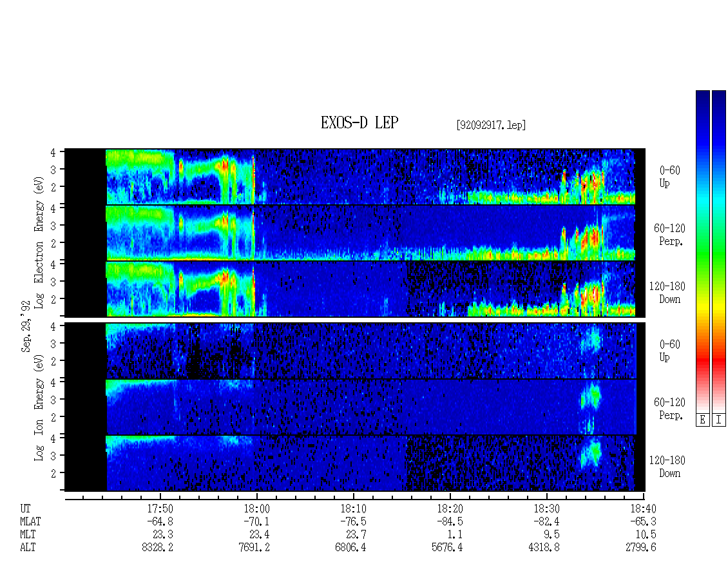Viewport: 728px width, 564px height.
Task: Click the electron 0-60 Up spectrogram panel
Action: pos(355,177)
